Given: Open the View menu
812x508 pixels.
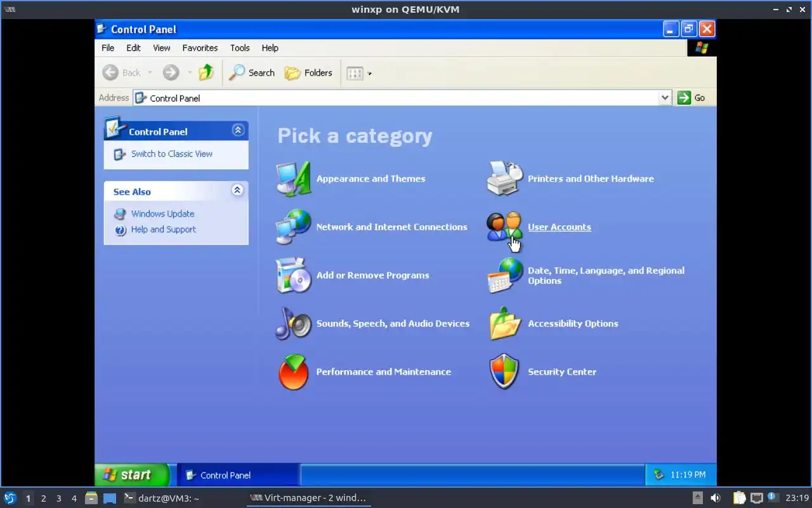Looking at the screenshot, I should (x=161, y=48).
